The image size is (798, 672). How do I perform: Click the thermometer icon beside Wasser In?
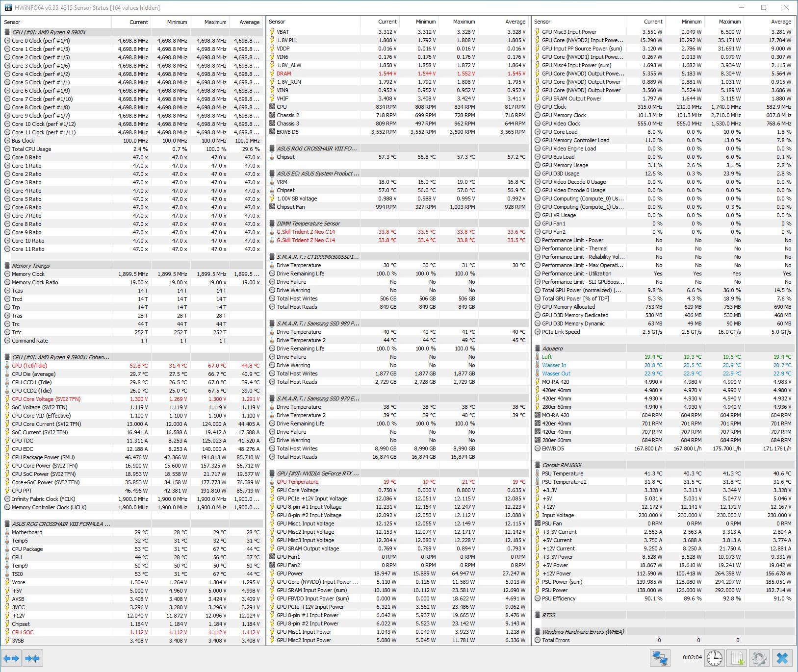click(x=538, y=365)
